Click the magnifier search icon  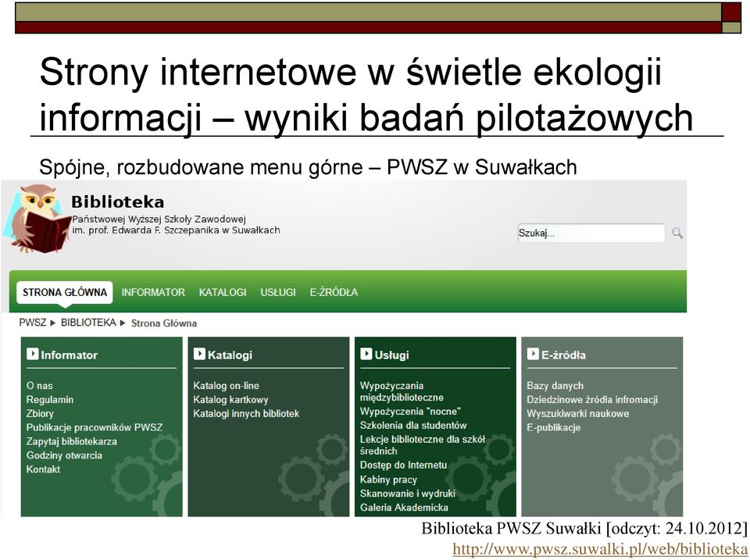677,234
